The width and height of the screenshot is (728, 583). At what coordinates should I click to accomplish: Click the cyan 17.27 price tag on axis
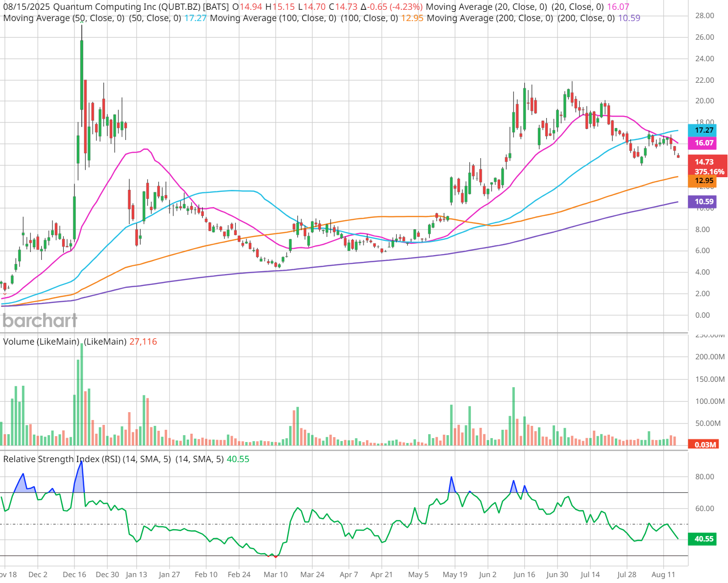pos(703,130)
